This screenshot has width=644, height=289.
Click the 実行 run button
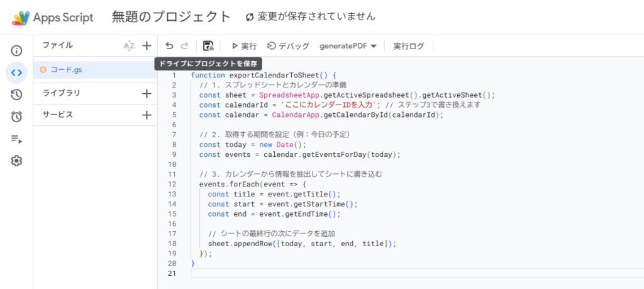pos(243,46)
